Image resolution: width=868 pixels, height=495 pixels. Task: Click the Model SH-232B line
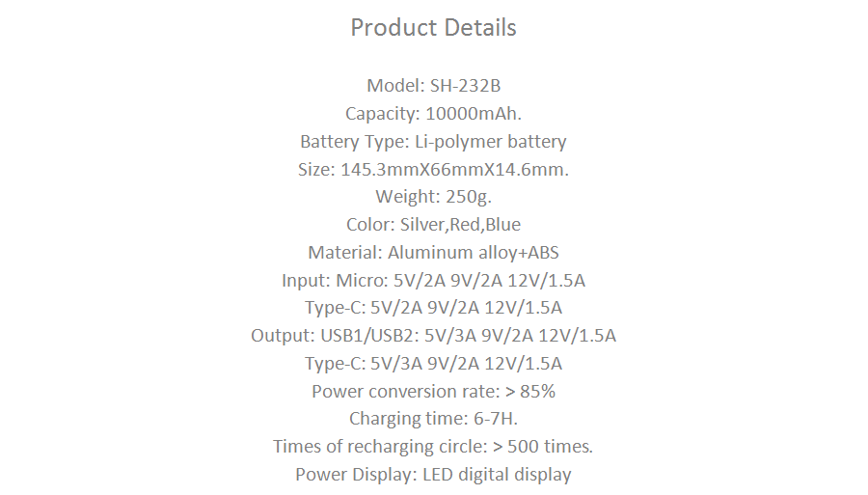(433, 86)
